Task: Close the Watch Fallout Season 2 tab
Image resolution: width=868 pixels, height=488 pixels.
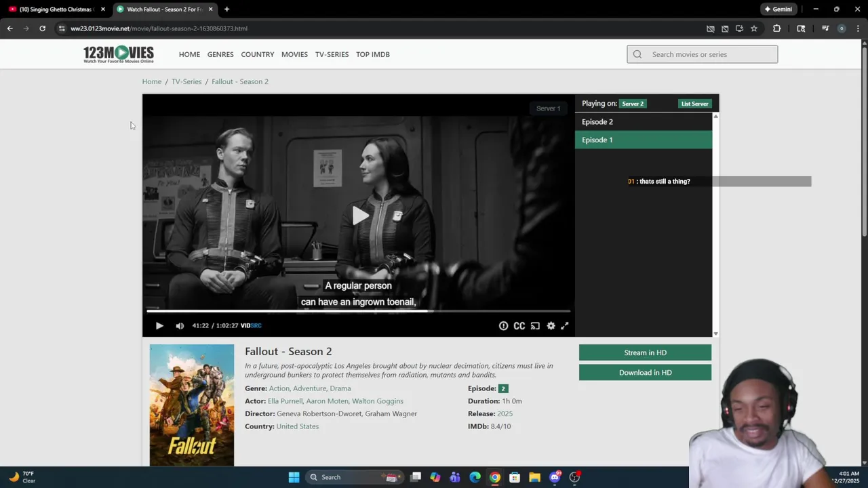Action: point(210,9)
